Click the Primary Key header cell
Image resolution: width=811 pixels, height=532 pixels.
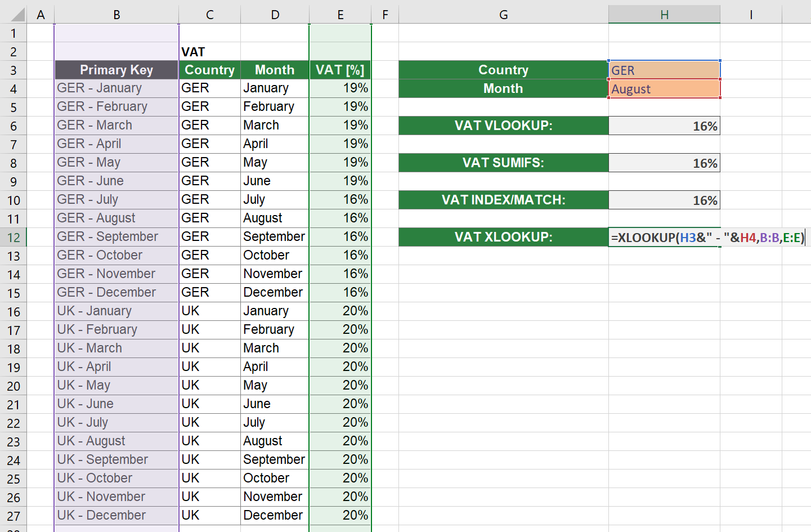point(117,70)
